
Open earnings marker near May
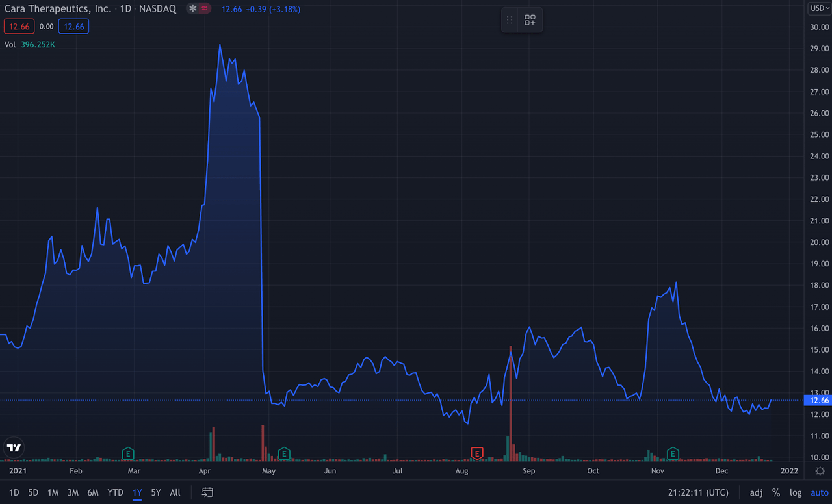[x=284, y=453]
